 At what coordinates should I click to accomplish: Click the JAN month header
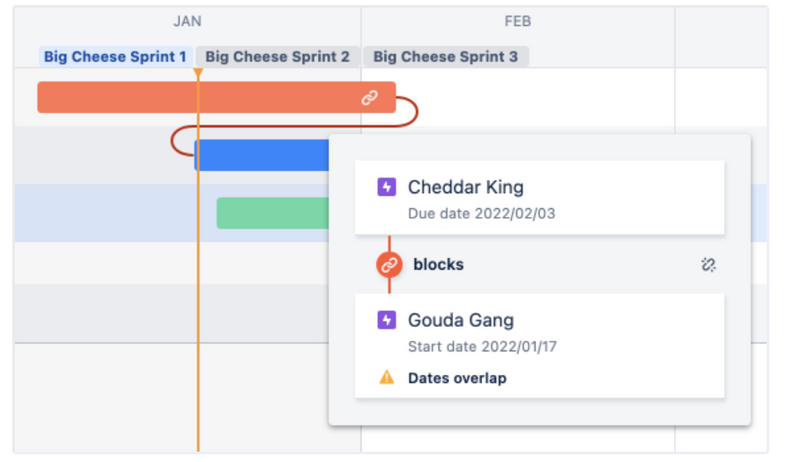pos(187,21)
